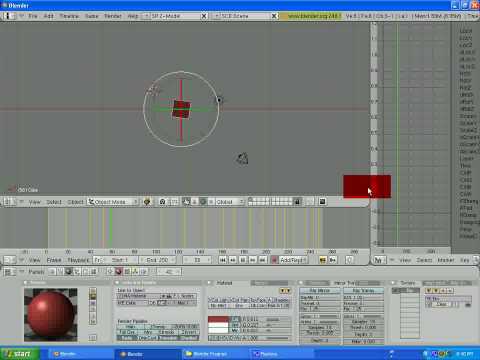
Task: Switch to Shading context icon
Action: click(x=69, y=272)
